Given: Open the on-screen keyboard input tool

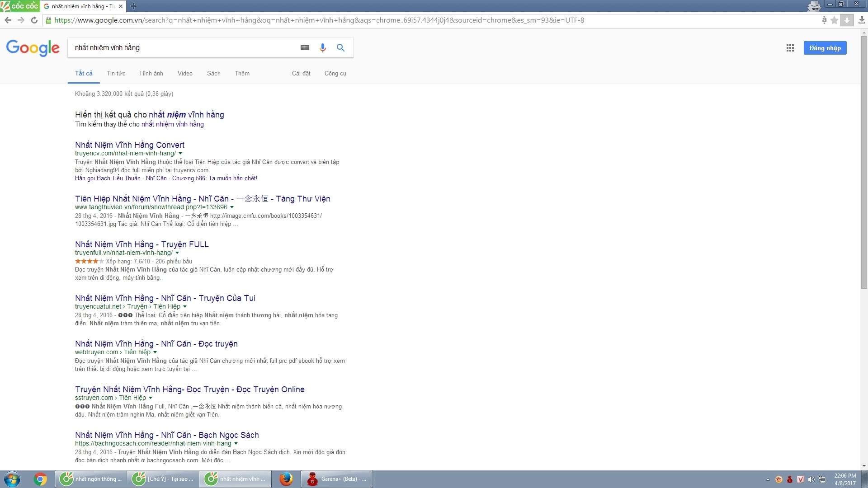Looking at the screenshot, I should pos(305,48).
